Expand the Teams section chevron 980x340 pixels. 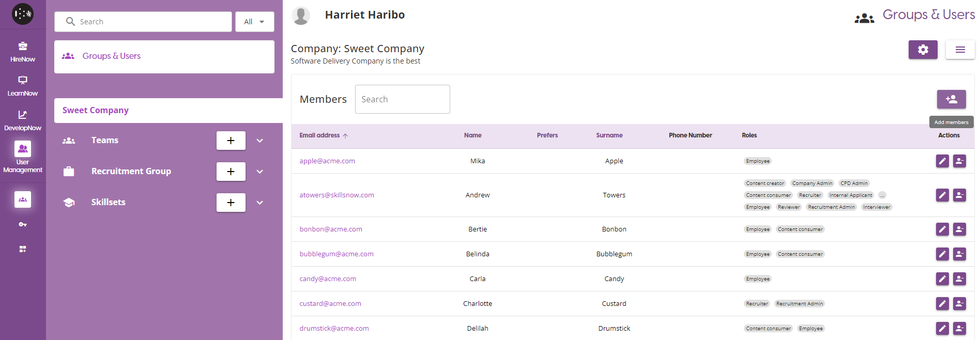pyautogui.click(x=260, y=141)
